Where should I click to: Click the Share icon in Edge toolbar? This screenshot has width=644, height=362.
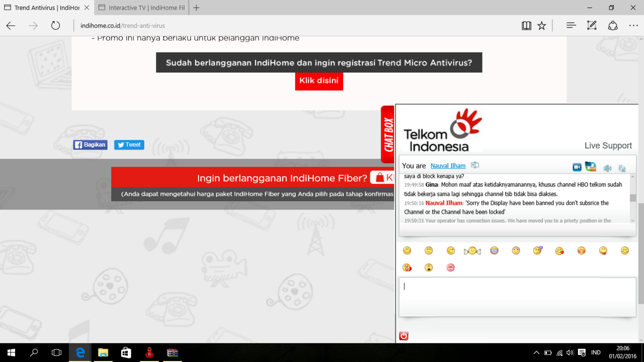pos(613,26)
